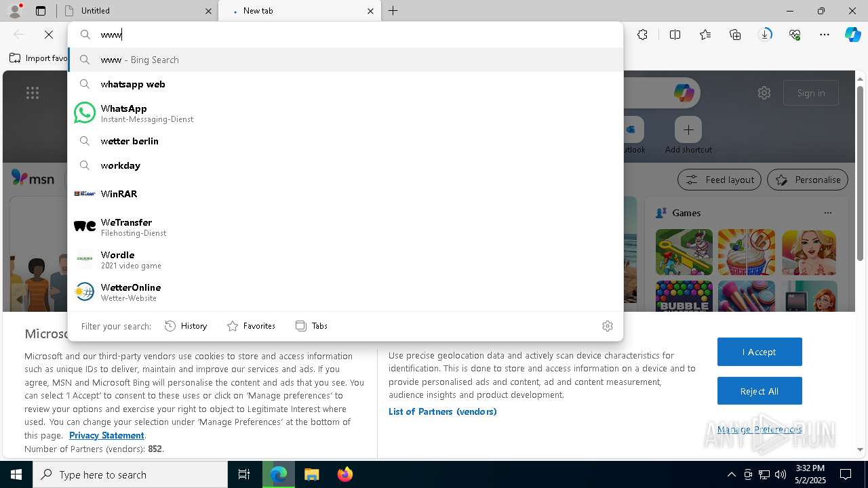
Task: Open the List of Partners (vendors) link
Action: coord(443,411)
